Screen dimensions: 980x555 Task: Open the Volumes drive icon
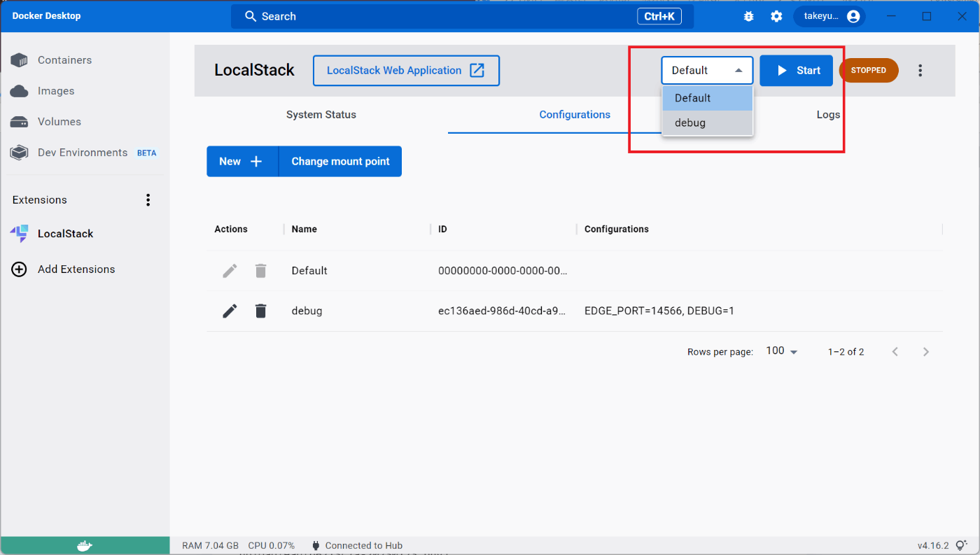(19, 122)
